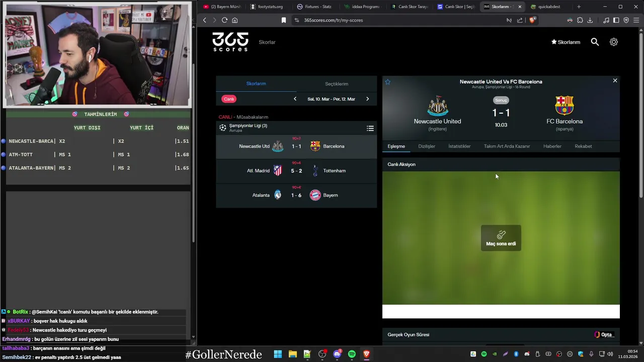Select the Newcastle Utd 1-1 Barcelona match row
The image size is (644, 362).
point(296,146)
